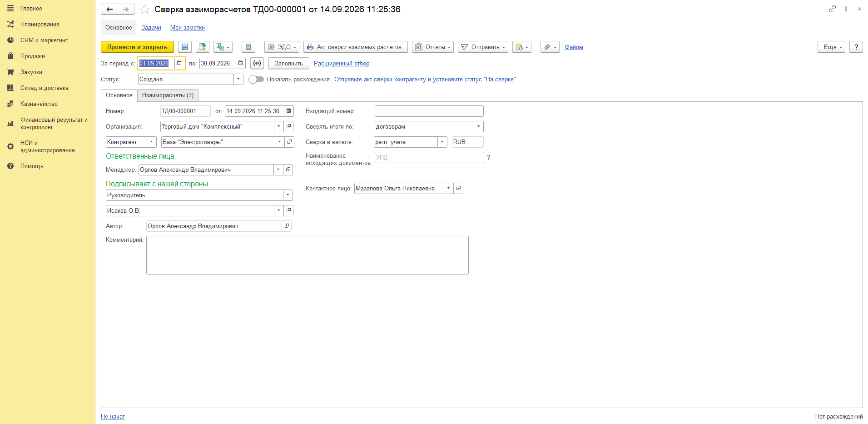Open the Организация record card icon
This screenshot has width=868, height=424.
point(289,126)
